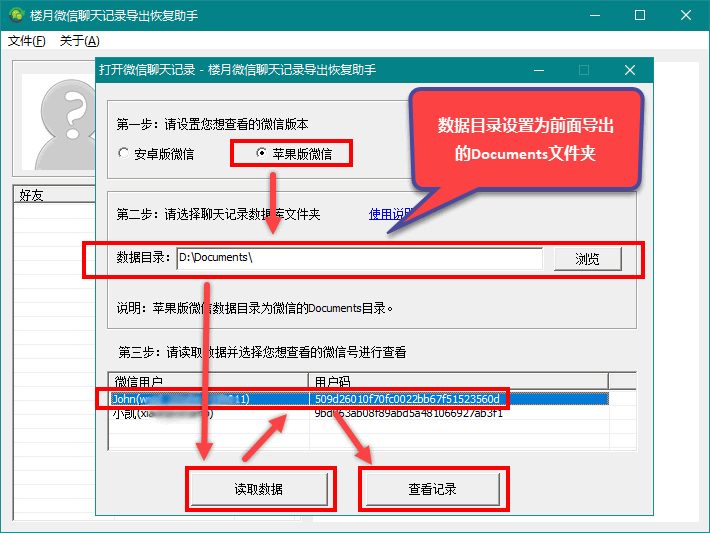
Task: Click the 读取数据 button
Action: click(x=259, y=489)
